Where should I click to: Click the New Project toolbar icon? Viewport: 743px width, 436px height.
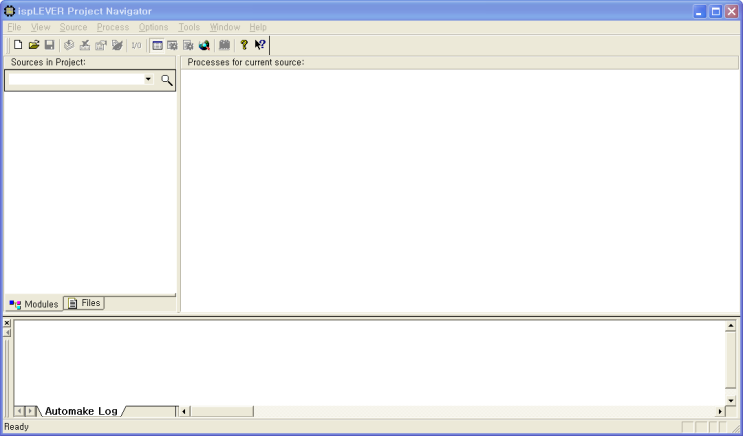tap(19, 45)
